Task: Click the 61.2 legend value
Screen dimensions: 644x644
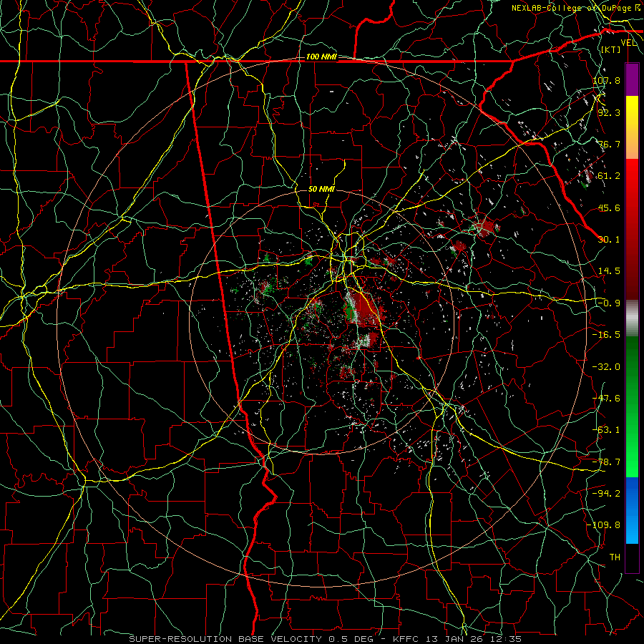Action: click(x=609, y=176)
